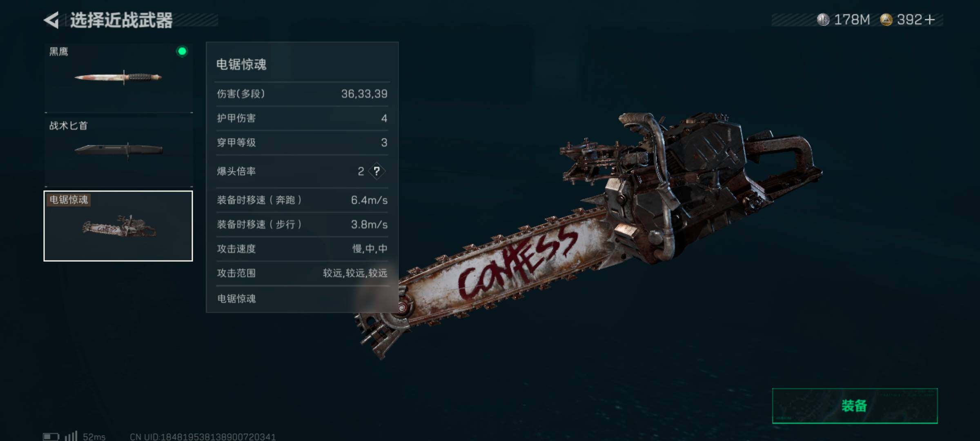Click the knife image in 黑鹰 card
Viewport: 980px width, 441px height.
click(118, 77)
